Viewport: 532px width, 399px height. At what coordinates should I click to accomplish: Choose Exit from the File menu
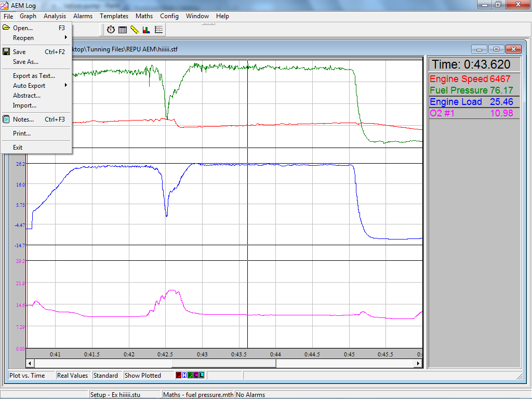click(x=36, y=147)
